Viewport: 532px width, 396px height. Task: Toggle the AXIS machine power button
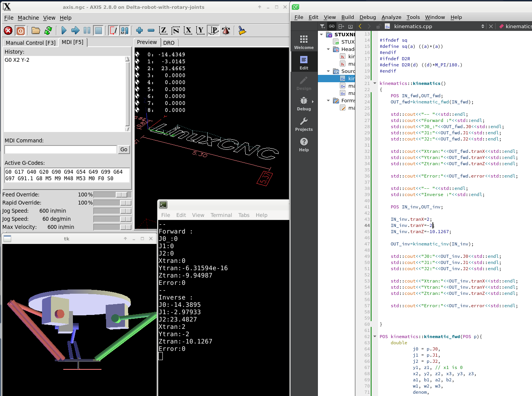pyautogui.click(x=21, y=30)
